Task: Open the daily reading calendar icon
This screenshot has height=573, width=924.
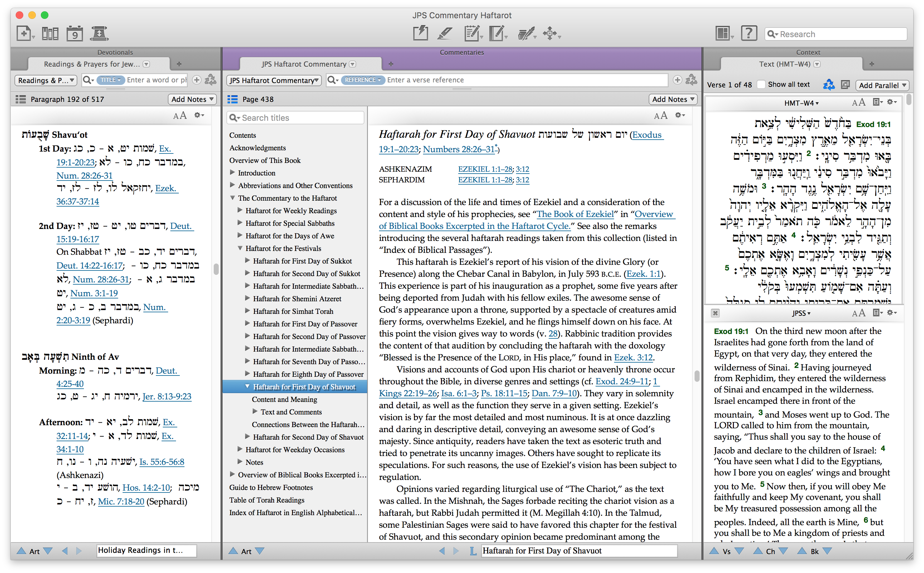Action: click(x=74, y=33)
